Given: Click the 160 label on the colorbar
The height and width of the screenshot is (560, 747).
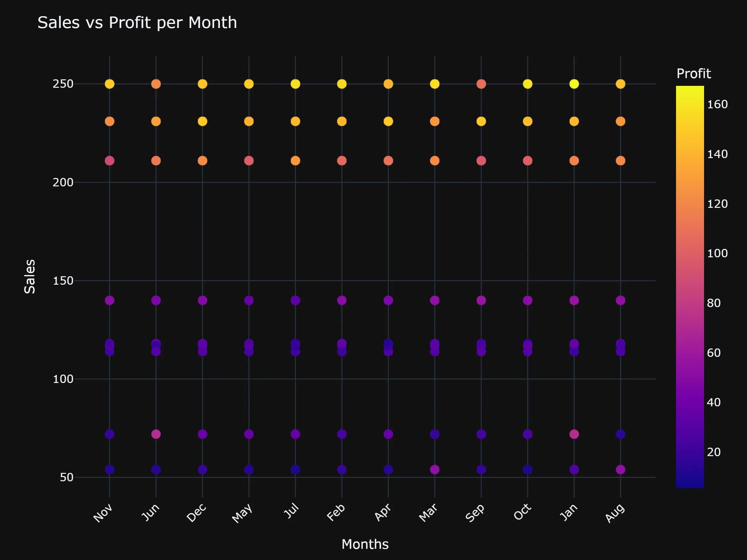Looking at the screenshot, I should click(717, 104).
